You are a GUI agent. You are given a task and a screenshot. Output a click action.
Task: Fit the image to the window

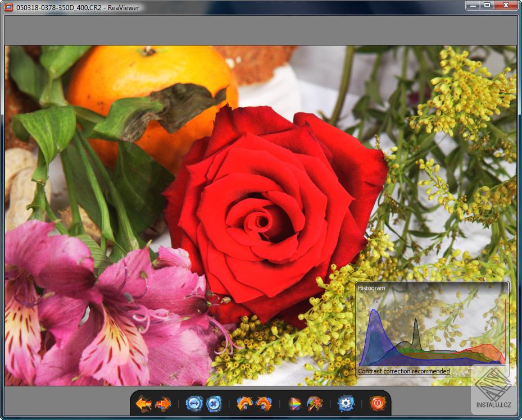(195, 403)
